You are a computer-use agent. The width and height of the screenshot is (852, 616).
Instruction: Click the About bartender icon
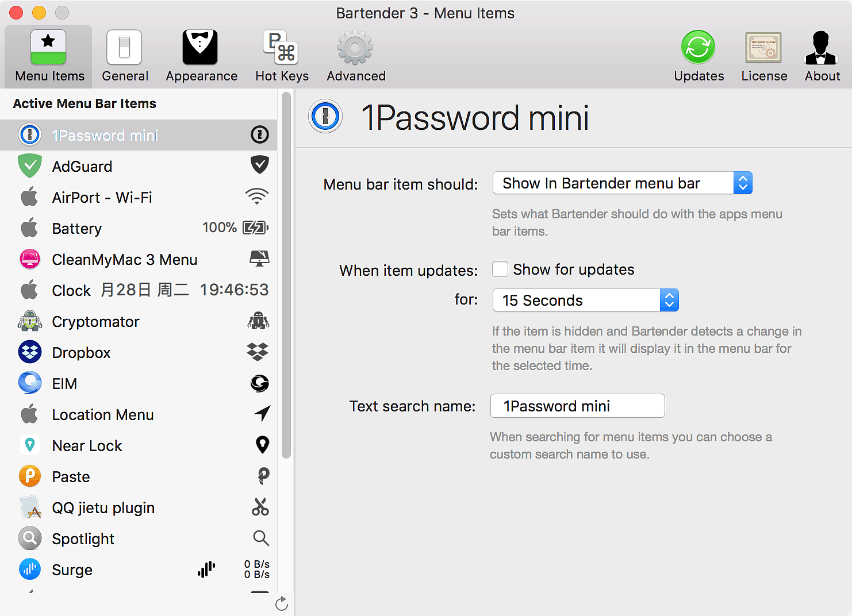pyautogui.click(x=822, y=48)
